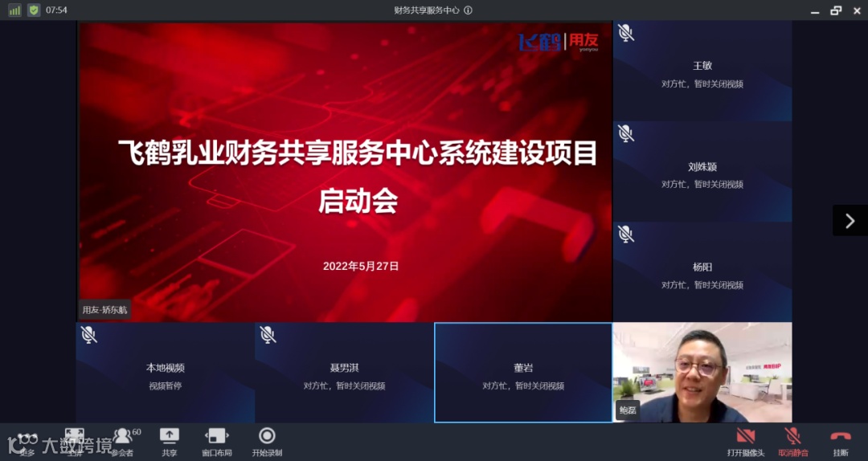The width and height of the screenshot is (868, 461).
Task: Select 聂男淇's participant video tile
Action: (344, 373)
